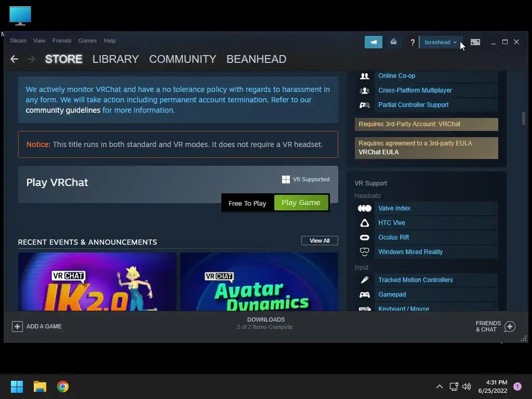Open DOWNLOADS status at the bottom
Screen dimensions: 532x399
(265, 323)
